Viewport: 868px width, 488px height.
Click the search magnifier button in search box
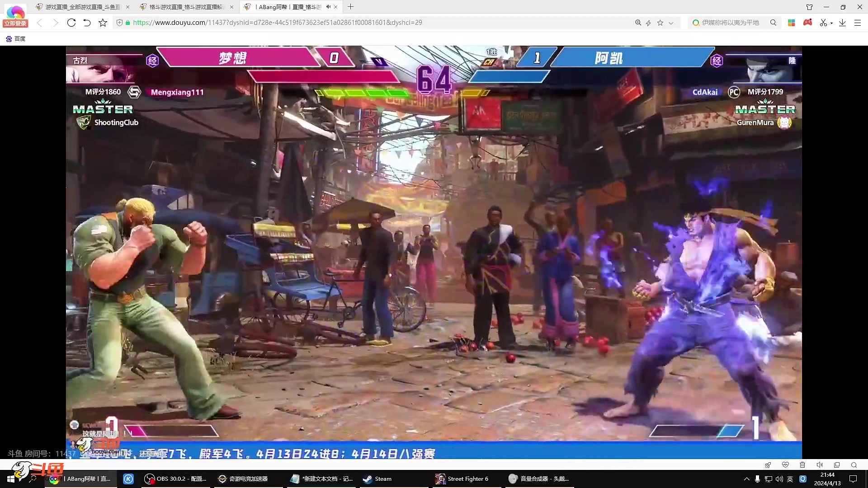pyautogui.click(x=773, y=23)
